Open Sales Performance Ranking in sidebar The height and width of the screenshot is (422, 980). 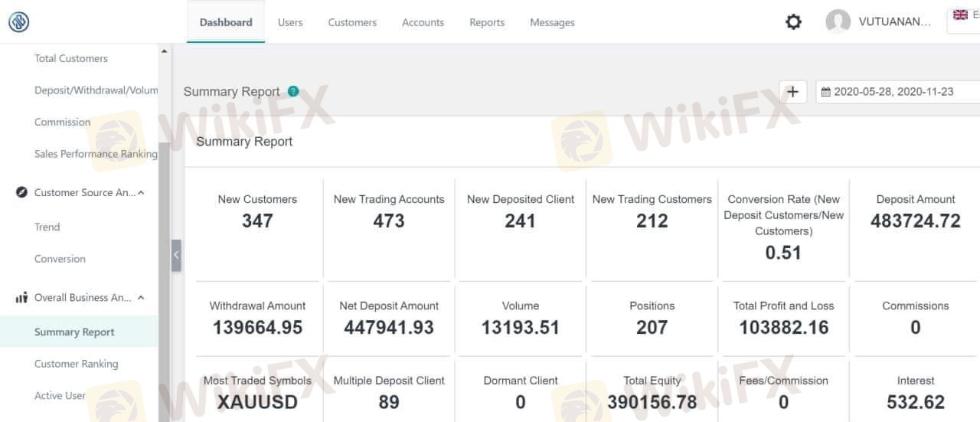click(x=96, y=154)
